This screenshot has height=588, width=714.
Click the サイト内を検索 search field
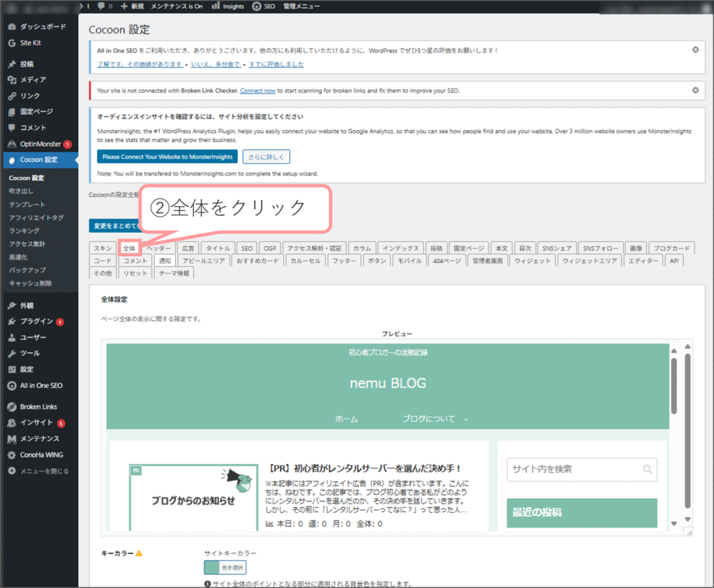click(573, 470)
